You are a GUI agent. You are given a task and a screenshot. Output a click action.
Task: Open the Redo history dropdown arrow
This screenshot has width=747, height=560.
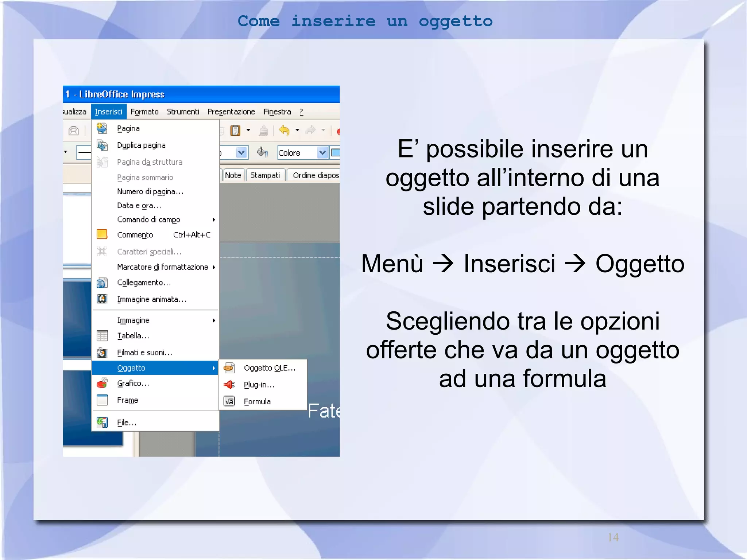click(323, 130)
